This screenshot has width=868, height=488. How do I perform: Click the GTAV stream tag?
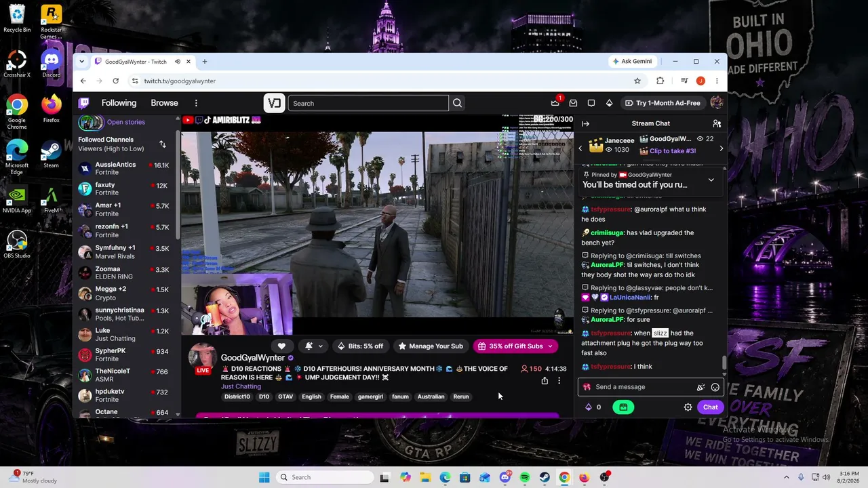(285, 396)
